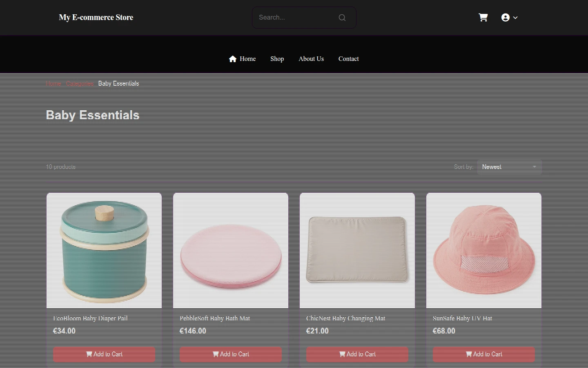The height and width of the screenshot is (368, 588).
Task: Open the About Us menu item
Action: pyautogui.click(x=311, y=59)
